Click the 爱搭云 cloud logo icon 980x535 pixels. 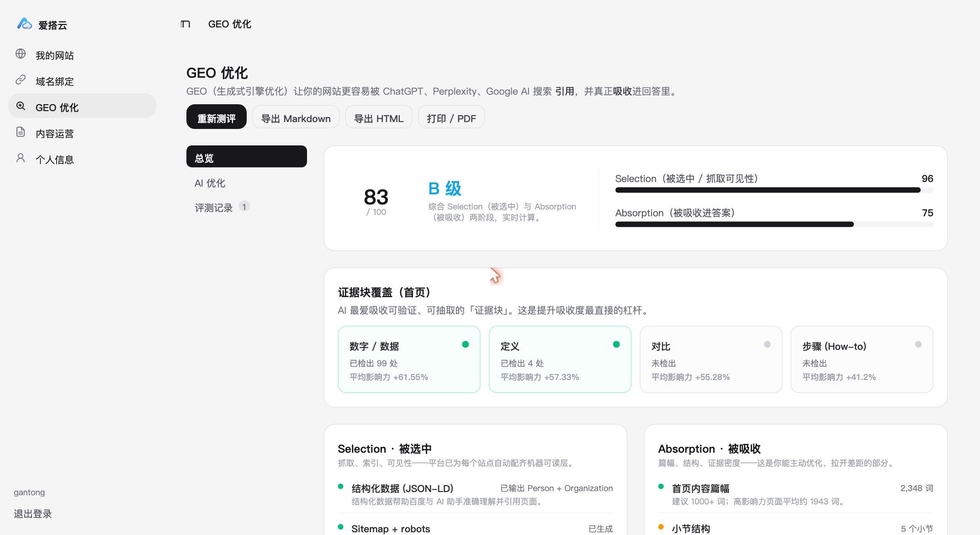(x=24, y=24)
